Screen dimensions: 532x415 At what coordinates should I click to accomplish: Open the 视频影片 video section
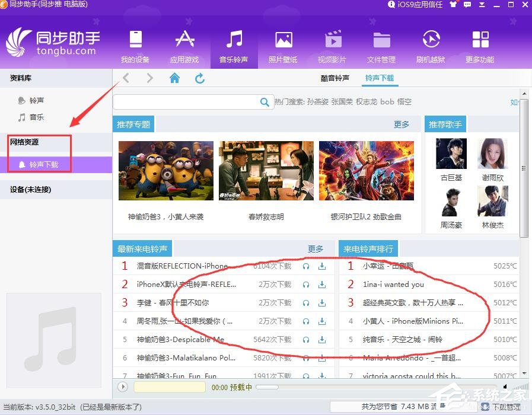[332, 44]
